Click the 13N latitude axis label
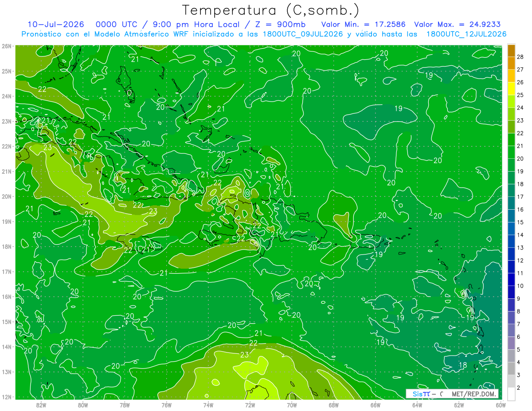The image size is (532, 411). (7, 372)
